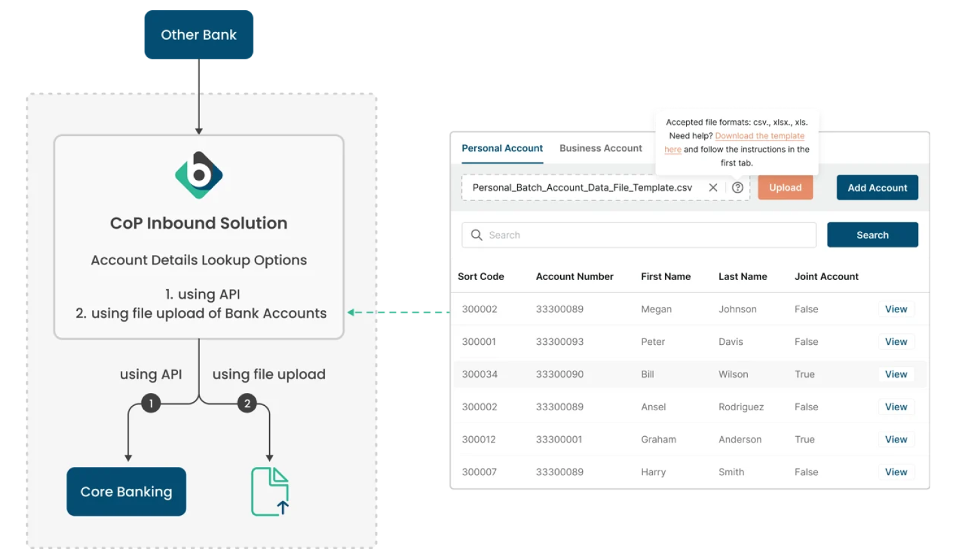Click the Add Account button
The width and height of the screenshot is (956, 560).
877,188
